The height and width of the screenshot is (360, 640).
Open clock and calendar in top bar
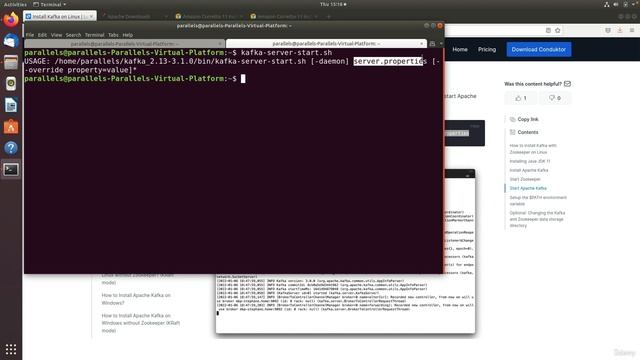(333, 4)
